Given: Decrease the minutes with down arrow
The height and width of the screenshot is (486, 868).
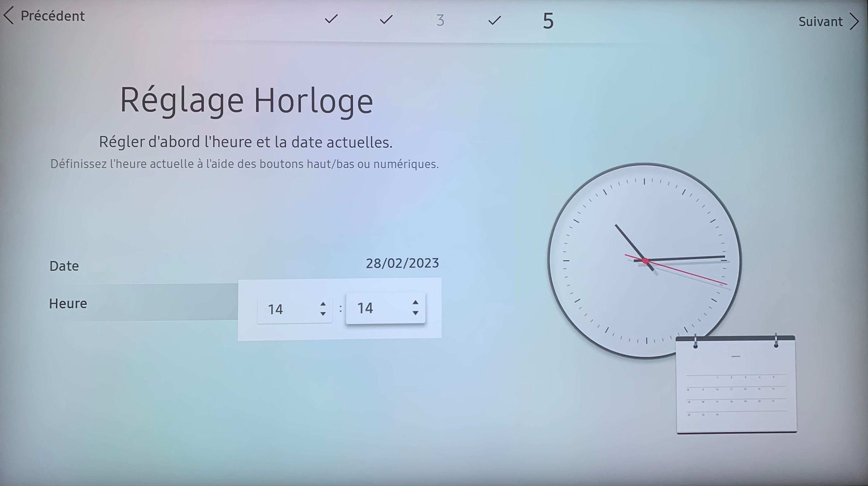Looking at the screenshot, I should (416, 313).
